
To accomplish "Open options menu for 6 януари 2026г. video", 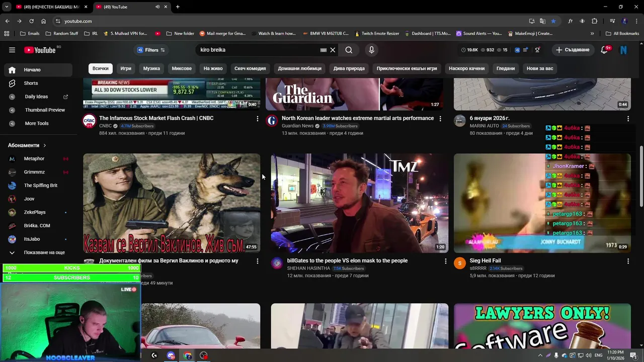I will coord(628,119).
